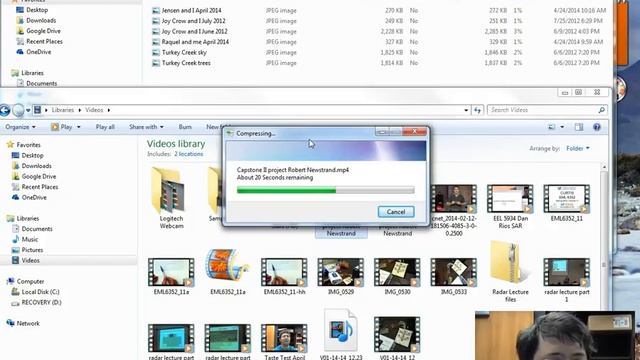Click Play all in toolbar

tap(105, 127)
